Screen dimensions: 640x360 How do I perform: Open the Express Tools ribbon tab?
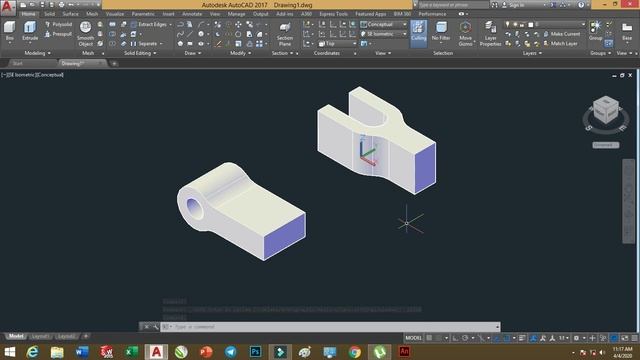pyautogui.click(x=333, y=14)
